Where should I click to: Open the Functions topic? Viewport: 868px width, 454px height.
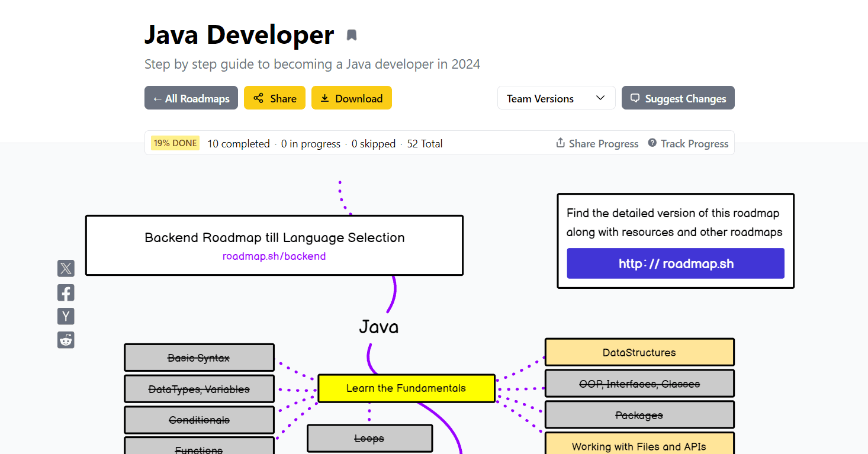[x=199, y=446]
